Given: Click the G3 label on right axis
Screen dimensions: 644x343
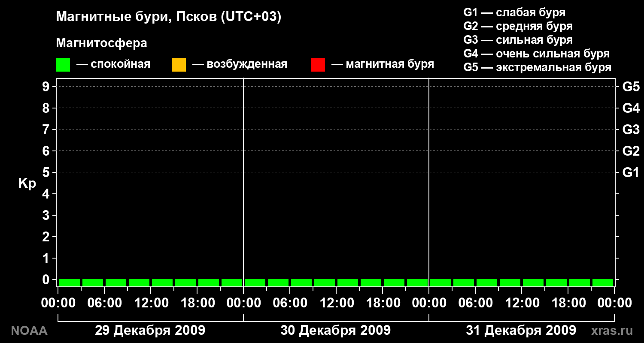Looking at the screenshot, I should click(x=631, y=129).
